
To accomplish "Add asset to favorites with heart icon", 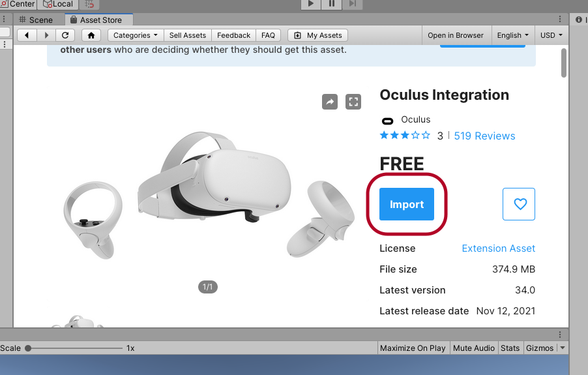I will (519, 204).
